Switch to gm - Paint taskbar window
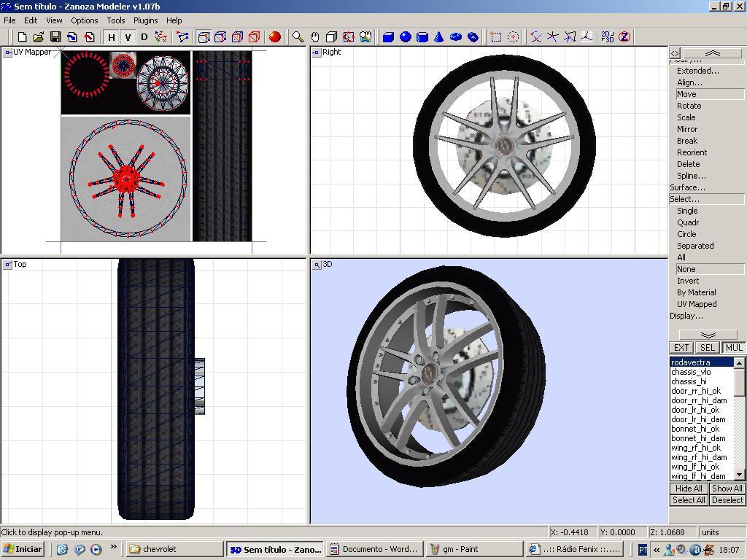The height and width of the screenshot is (560, 747). click(x=474, y=549)
